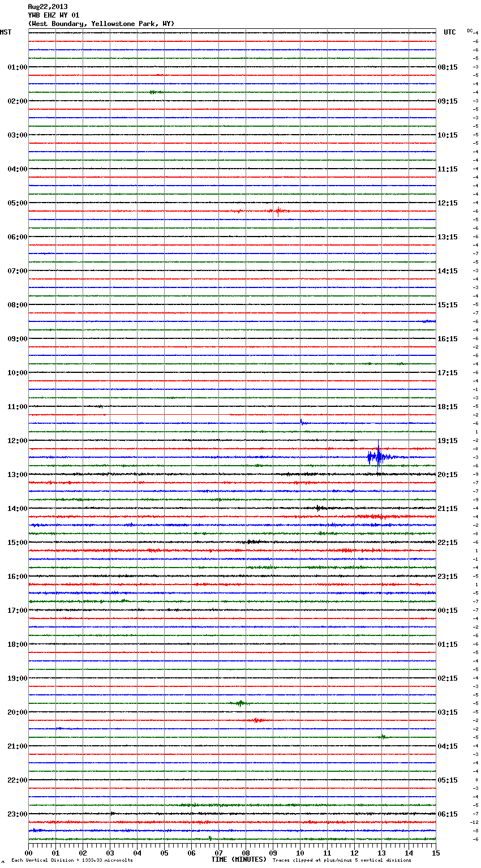
Task: Select the 15 tick on the minutes axis
Action: pos(436,853)
